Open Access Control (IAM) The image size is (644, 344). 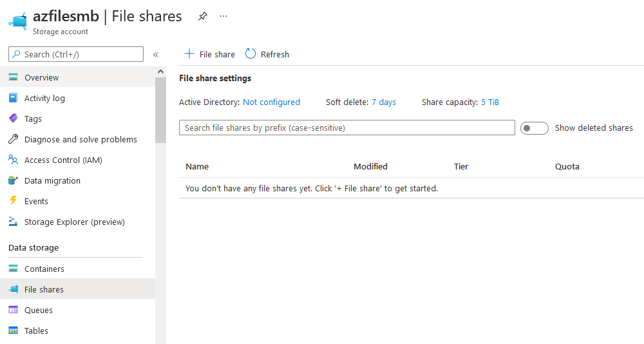click(78, 160)
